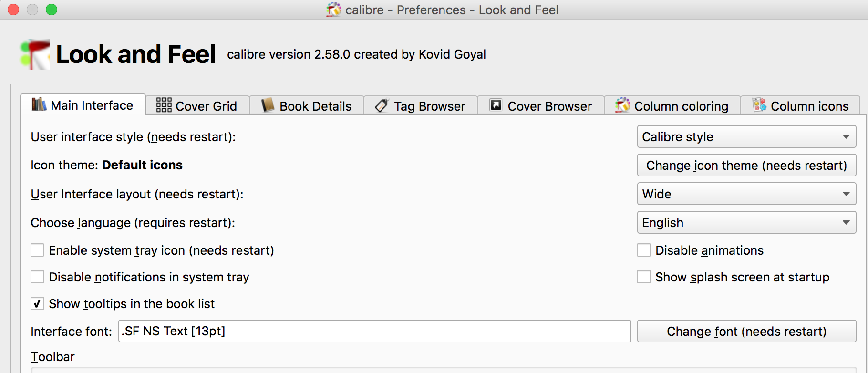Open the English language dropdown
This screenshot has height=373, width=868.
[746, 223]
